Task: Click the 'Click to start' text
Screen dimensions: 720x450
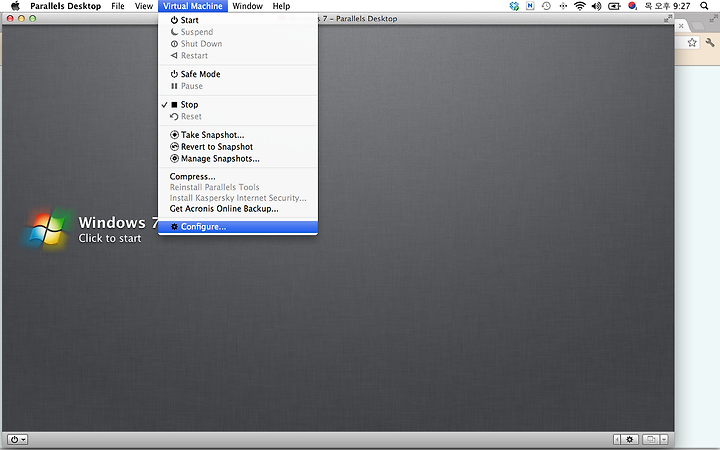Action: tap(110, 238)
